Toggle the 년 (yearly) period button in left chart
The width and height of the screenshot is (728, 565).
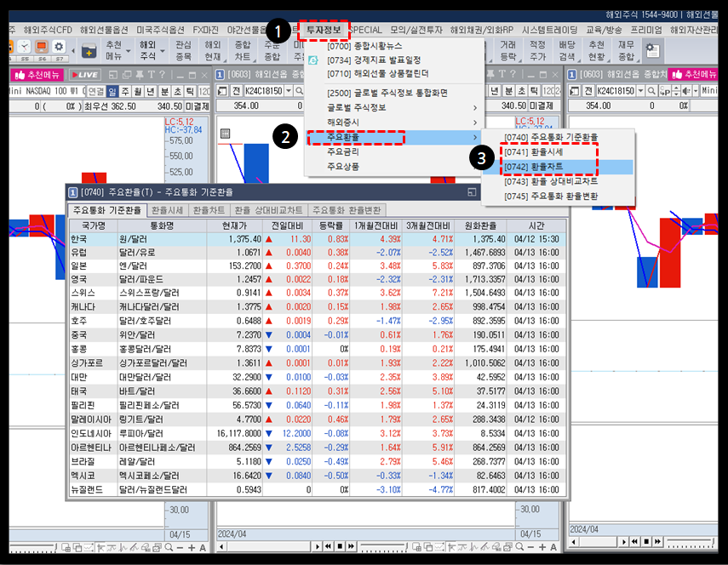click(151, 91)
